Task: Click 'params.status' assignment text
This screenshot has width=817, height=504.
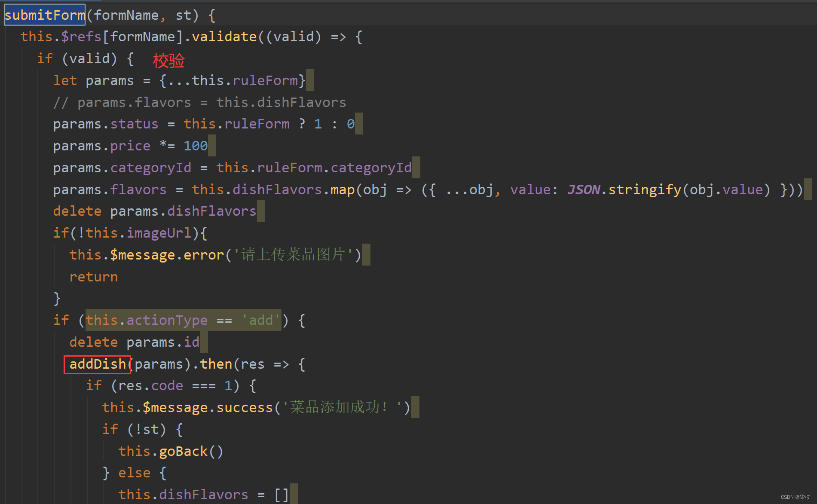Action: 106,124
